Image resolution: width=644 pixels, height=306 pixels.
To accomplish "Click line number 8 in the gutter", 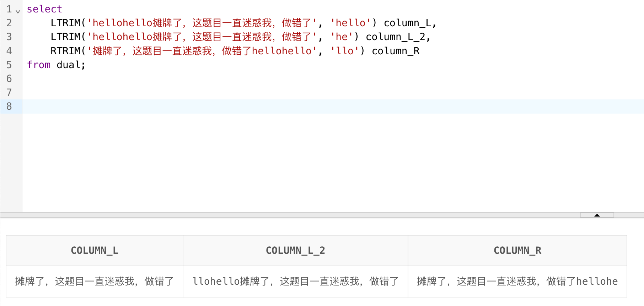I will coord(9,106).
